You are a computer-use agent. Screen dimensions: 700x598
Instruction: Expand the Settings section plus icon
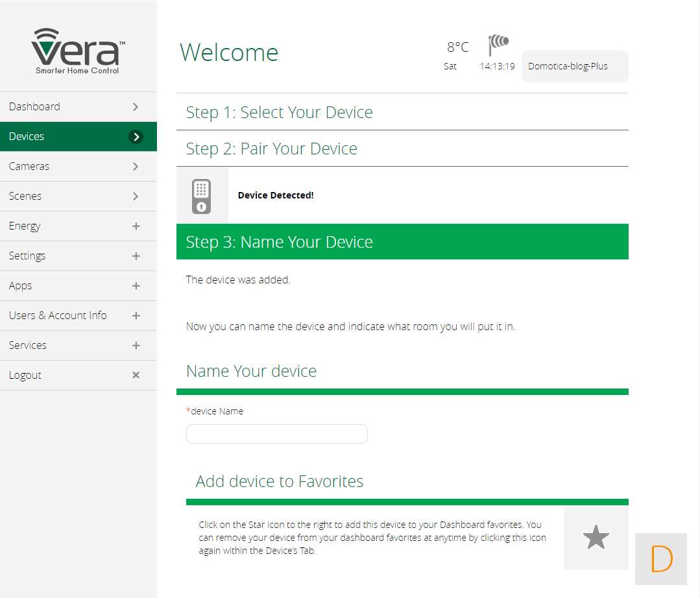[x=136, y=256]
